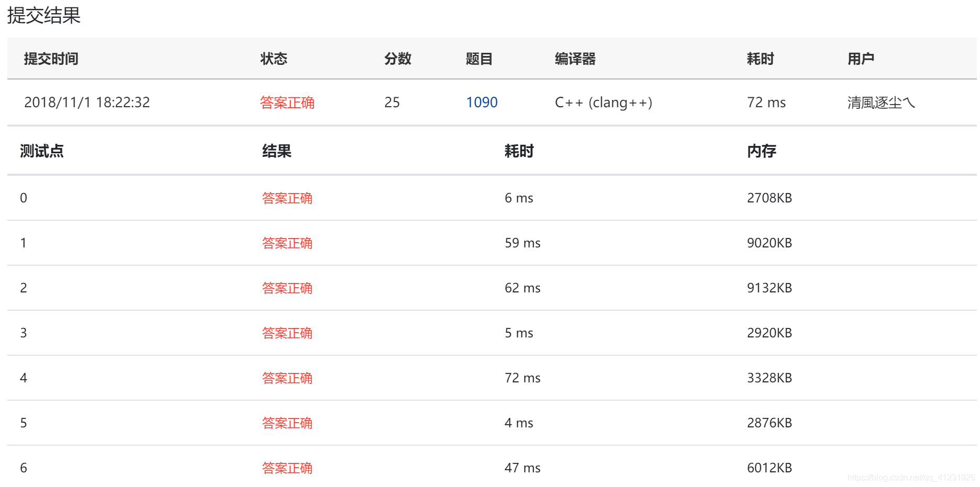Click the 题目 column header
This screenshot has height=487, width=980.
pyautogui.click(x=480, y=59)
